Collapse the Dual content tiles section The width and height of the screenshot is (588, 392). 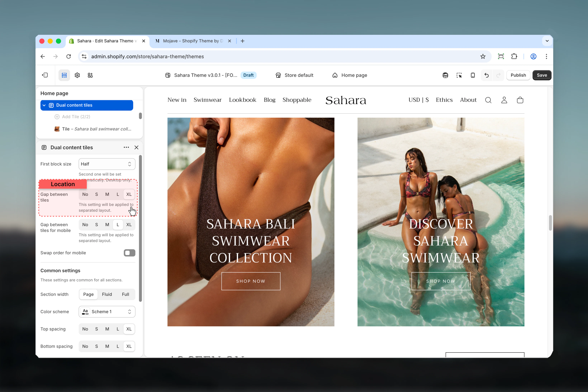tap(44, 105)
